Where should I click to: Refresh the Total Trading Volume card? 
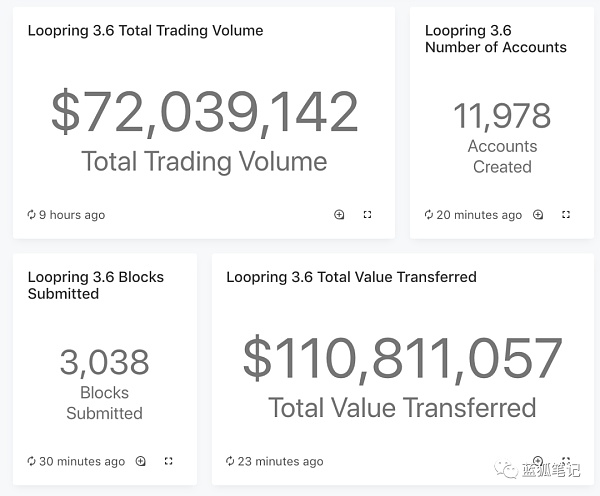[x=31, y=215]
